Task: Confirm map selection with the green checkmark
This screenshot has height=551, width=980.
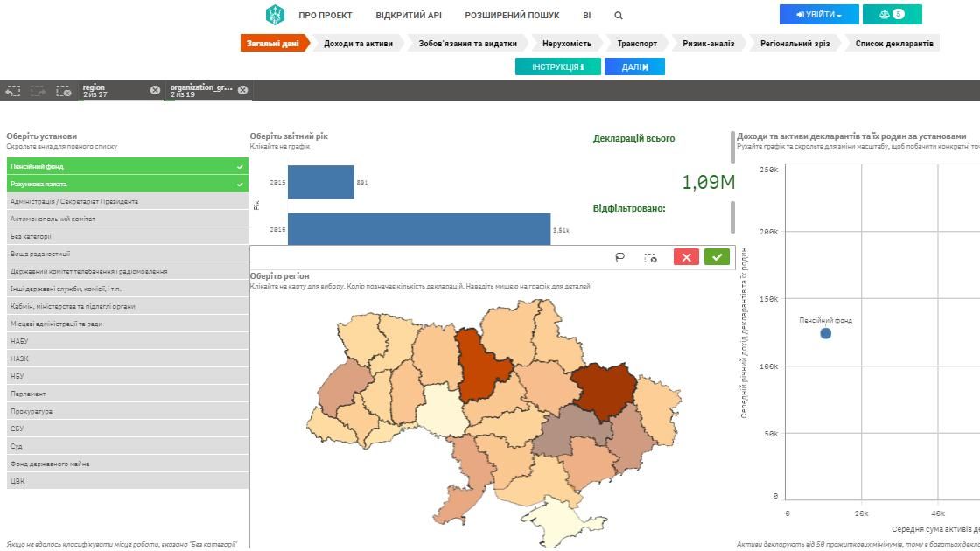Action: click(716, 258)
